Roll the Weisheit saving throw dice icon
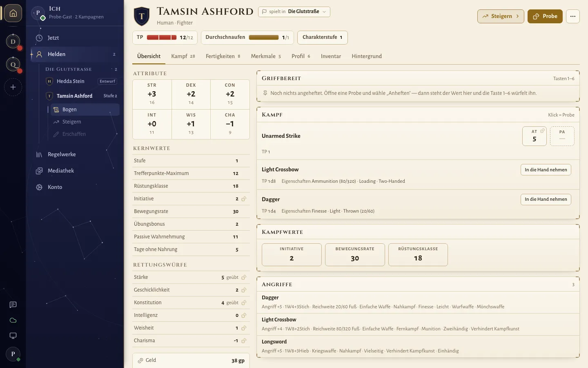588x368 pixels. point(244,328)
